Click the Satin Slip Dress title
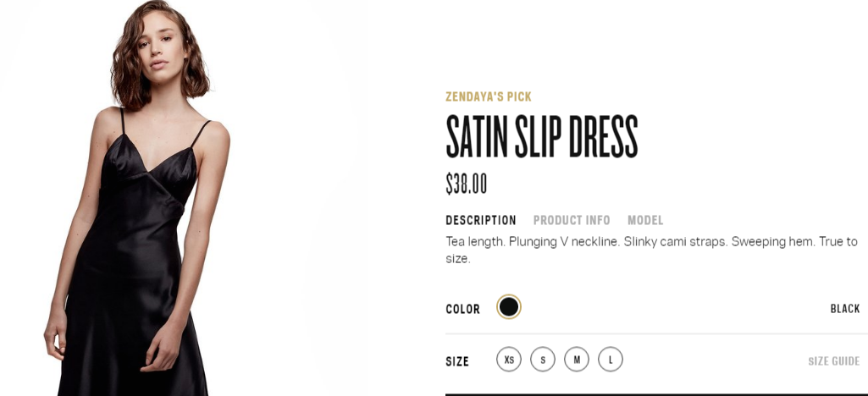868x396 pixels. (541, 135)
